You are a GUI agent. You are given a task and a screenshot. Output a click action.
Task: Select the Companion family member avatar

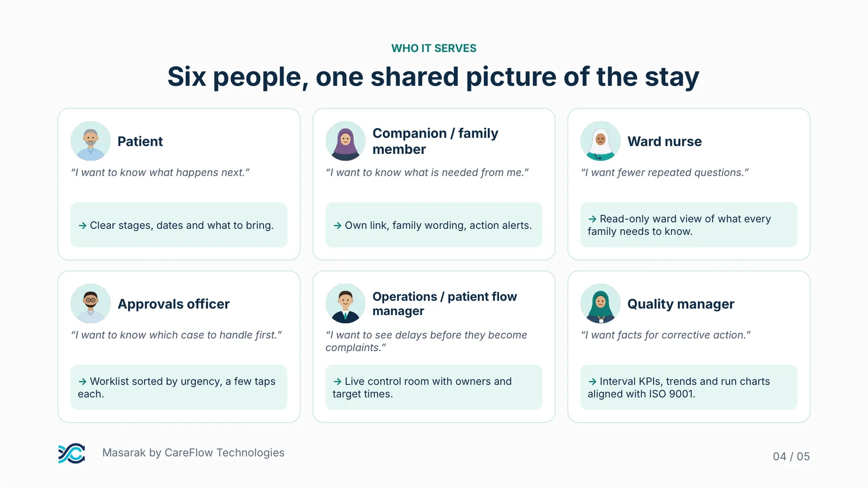point(346,141)
